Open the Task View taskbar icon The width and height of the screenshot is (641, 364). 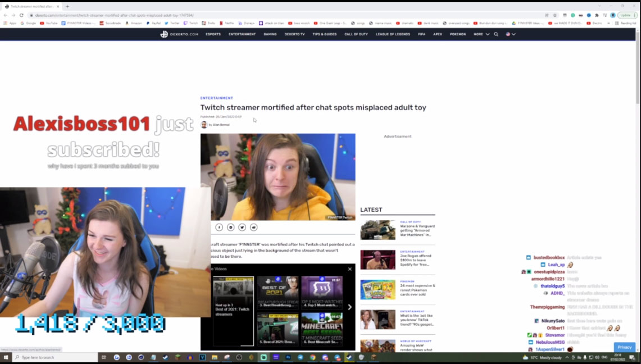(x=104, y=357)
